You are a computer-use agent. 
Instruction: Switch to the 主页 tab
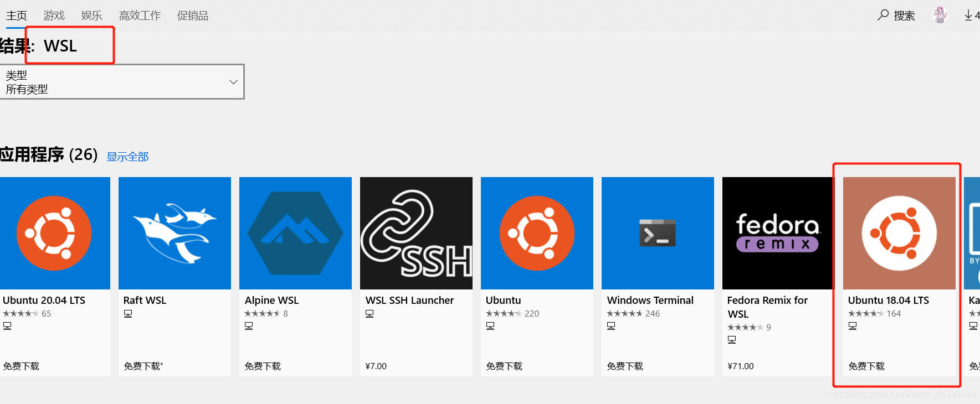coord(17,15)
